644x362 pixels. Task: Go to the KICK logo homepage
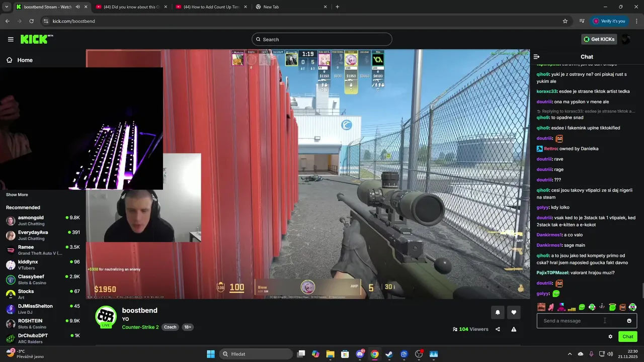coord(37,39)
